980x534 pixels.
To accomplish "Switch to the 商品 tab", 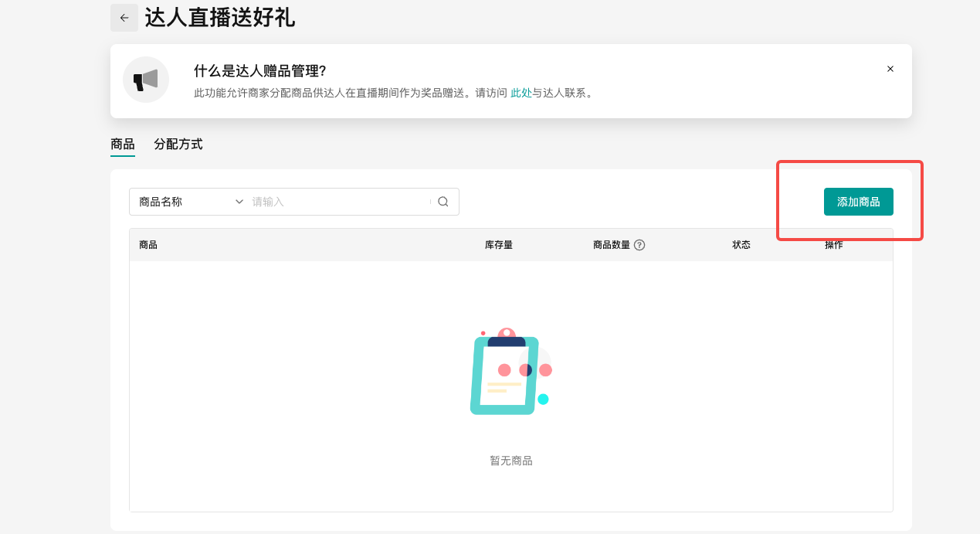I will coord(123,144).
